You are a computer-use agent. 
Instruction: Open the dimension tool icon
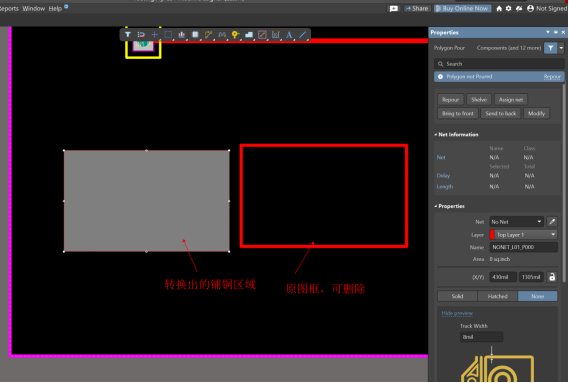pos(275,35)
